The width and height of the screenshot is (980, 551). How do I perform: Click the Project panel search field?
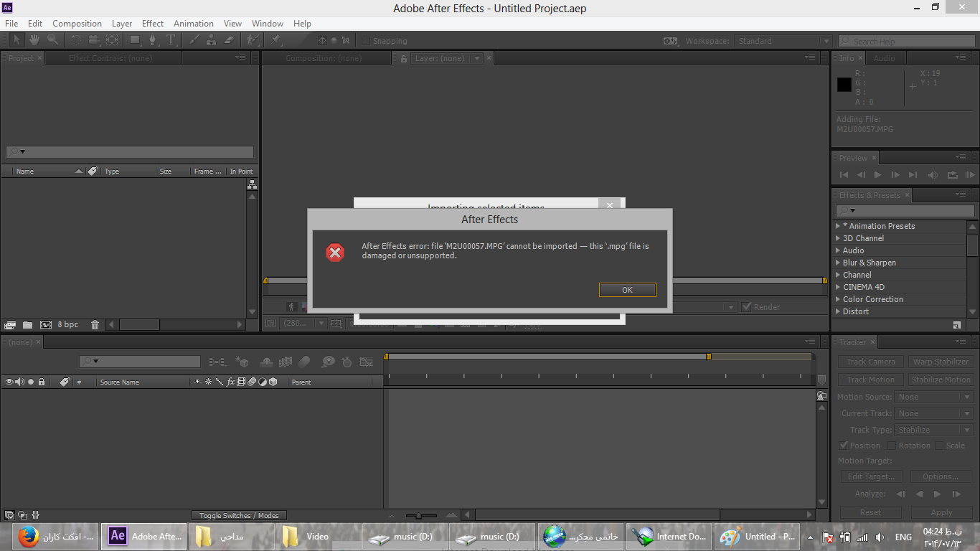(x=130, y=151)
